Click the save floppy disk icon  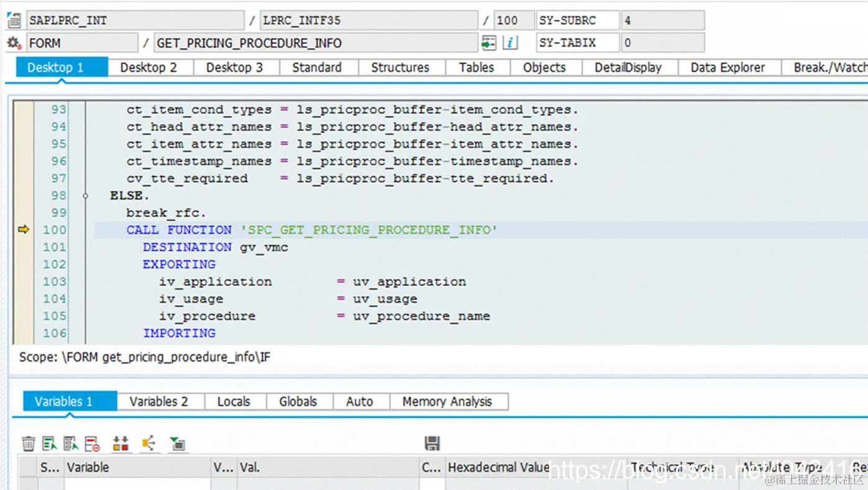point(432,443)
